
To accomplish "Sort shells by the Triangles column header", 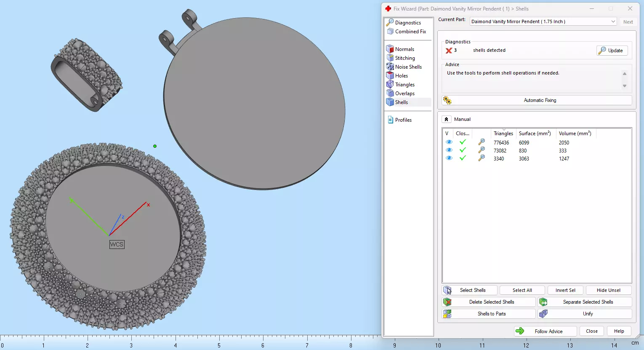I will pos(503,134).
